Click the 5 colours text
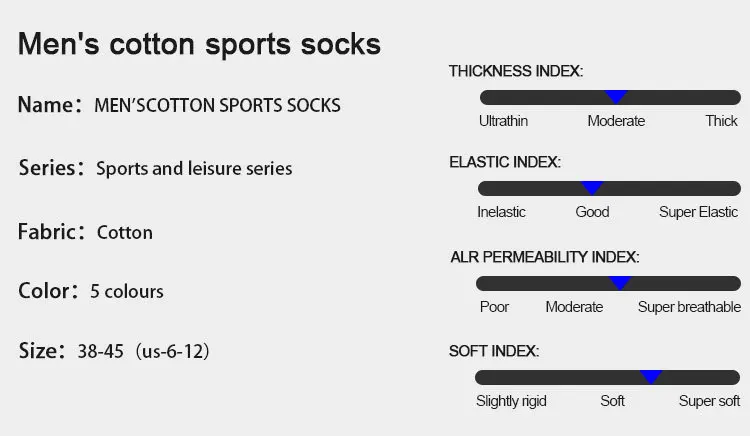The height and width of the screenshot is (436, 750). [x=127, y=291]
